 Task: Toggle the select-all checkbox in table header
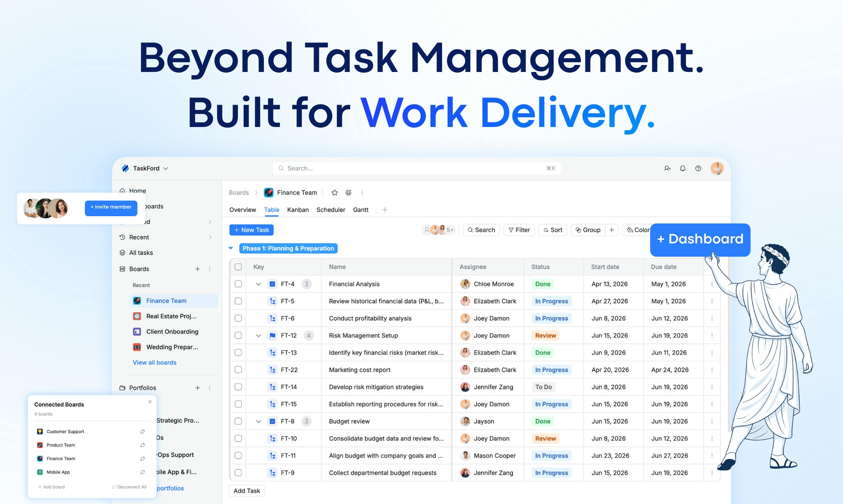click(238, 267)
